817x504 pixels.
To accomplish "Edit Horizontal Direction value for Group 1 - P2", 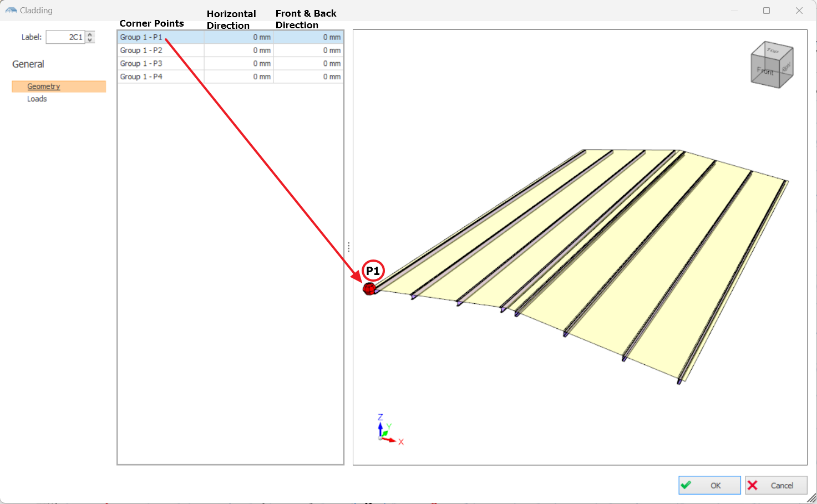I will (239, 50).
